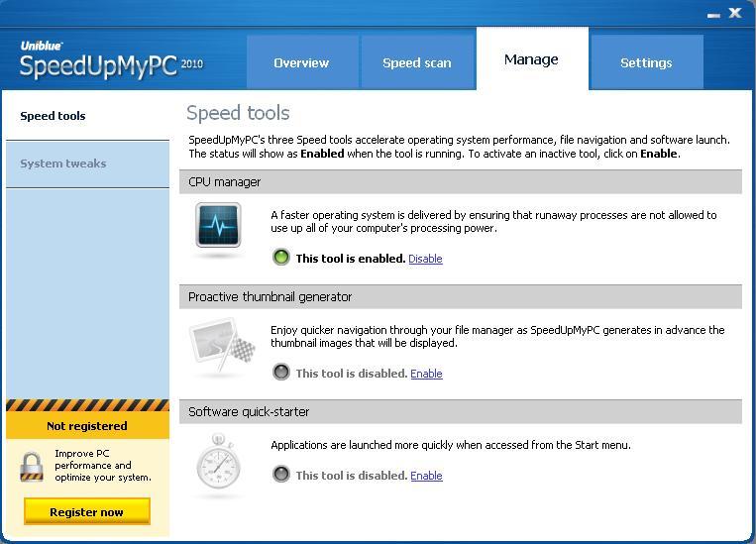Click the grey status light for thumbnail generator

[281, 373]
